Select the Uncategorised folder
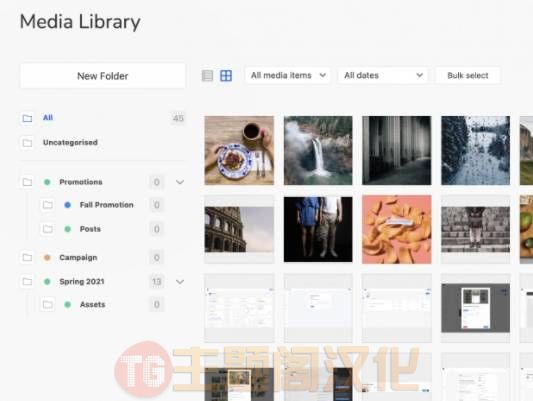 (x=70, y=143)
